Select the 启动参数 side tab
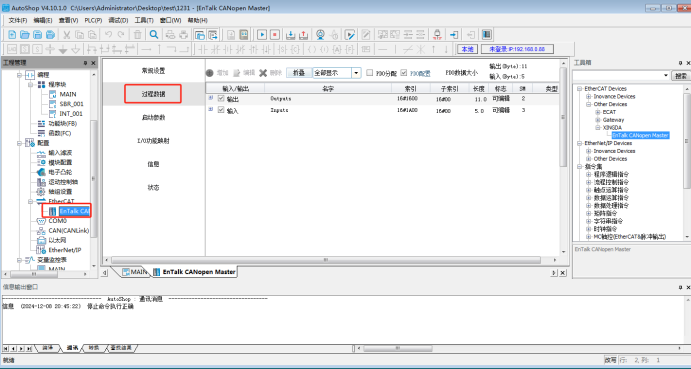691x369 pixels. click(153, 118)
